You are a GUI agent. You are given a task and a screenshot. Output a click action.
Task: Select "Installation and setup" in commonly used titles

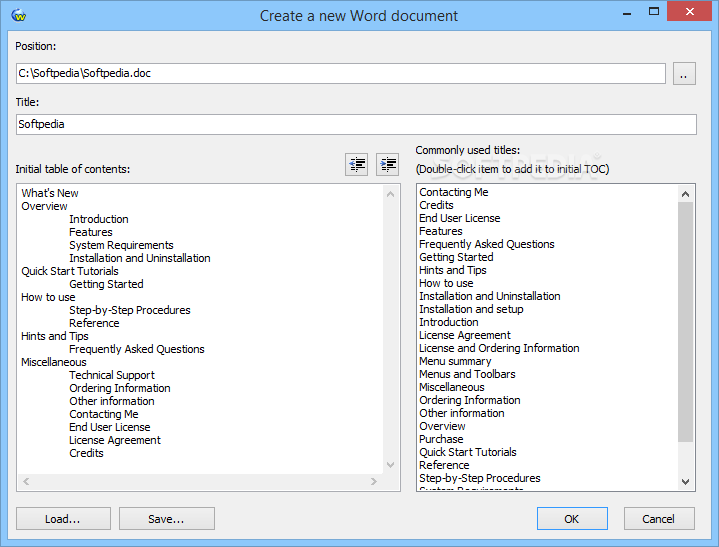pos(471,309)
